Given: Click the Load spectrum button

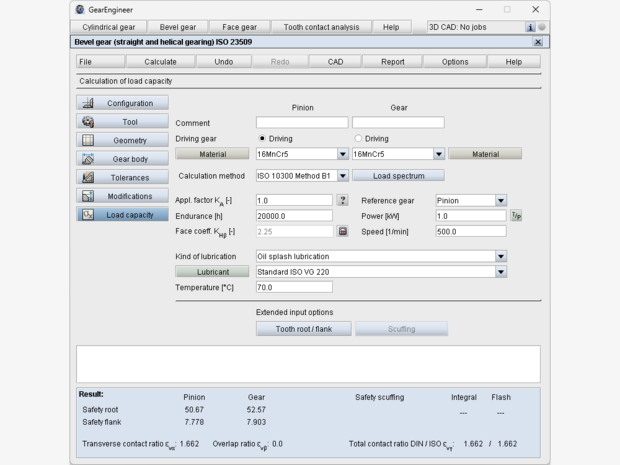Looking at the screenshot, I should [x=399, y=176].
